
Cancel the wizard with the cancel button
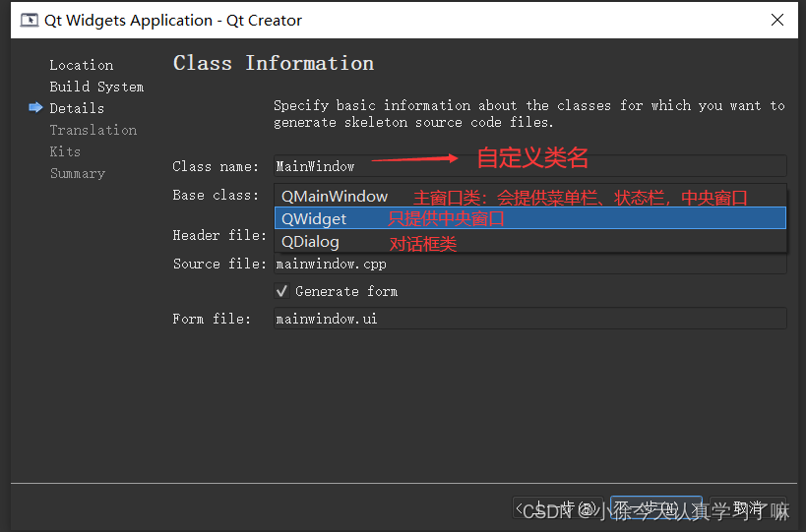748,507
